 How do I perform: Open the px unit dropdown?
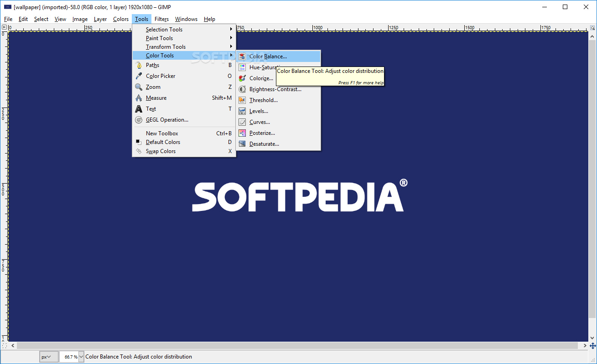tap(49, 357)
